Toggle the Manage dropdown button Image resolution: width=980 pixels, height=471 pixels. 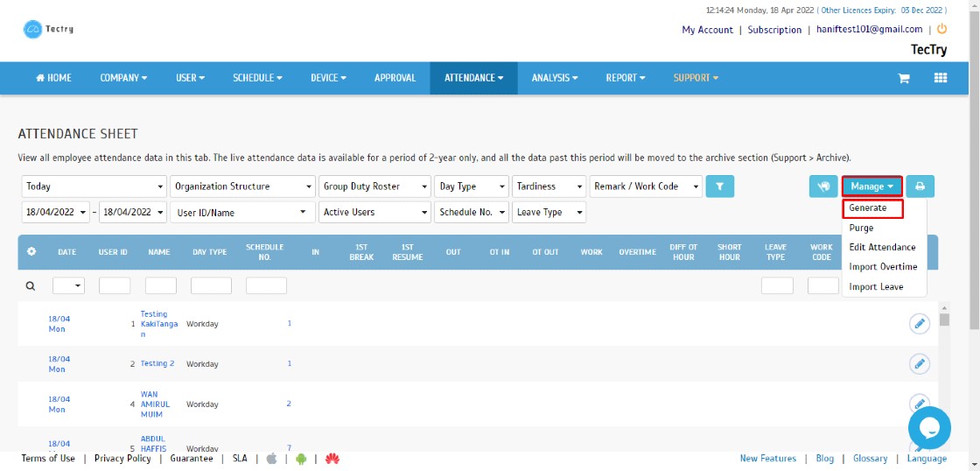[871, 186]
